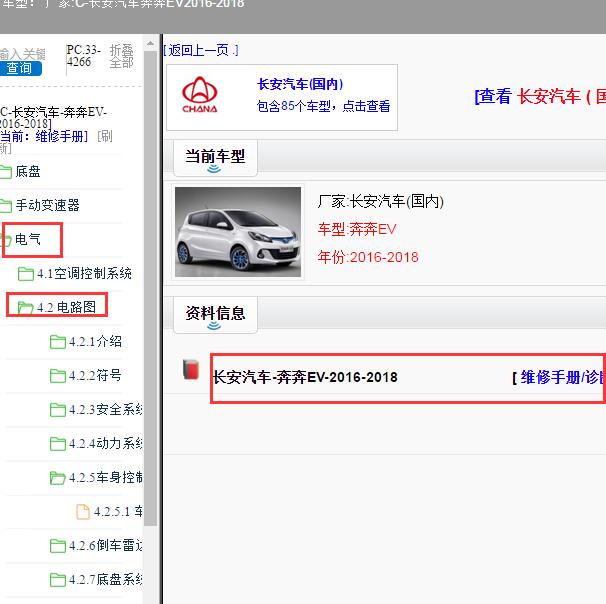
Task: Open the 4.2.5.1 document item
Action: pyautogui.click(x=118, y=511)
